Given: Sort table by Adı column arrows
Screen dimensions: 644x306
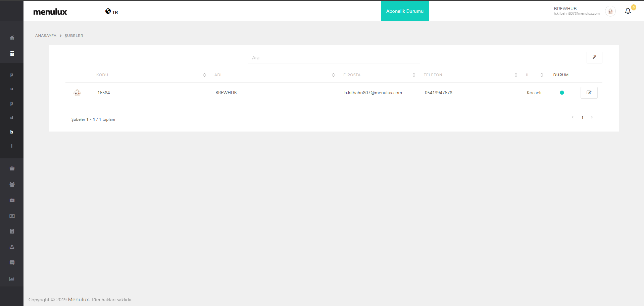Looking at the screenshot, I should click(x=333, y=75).
